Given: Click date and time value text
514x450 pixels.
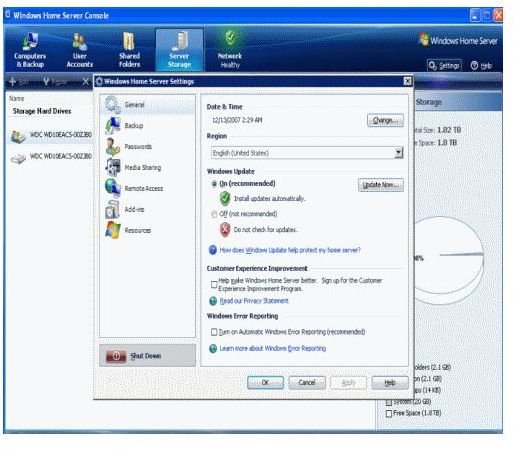Looking at the screenshot, I should pos(237,120).
